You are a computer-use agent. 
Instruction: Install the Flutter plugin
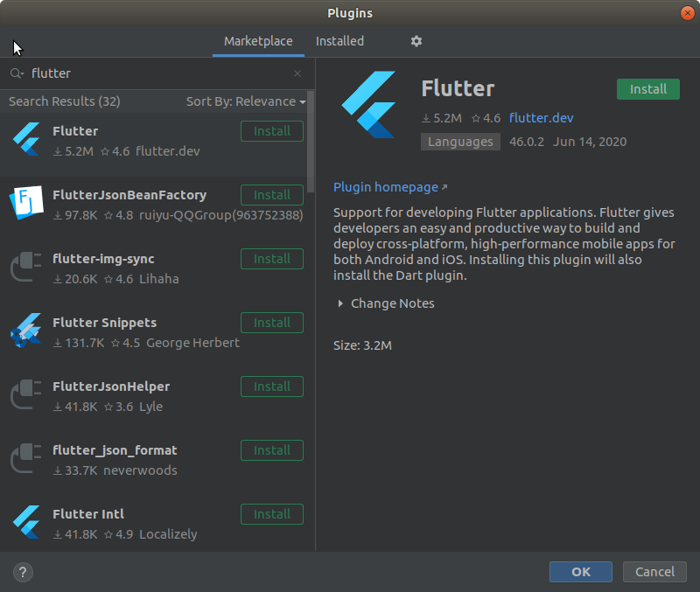click(647, 89)
